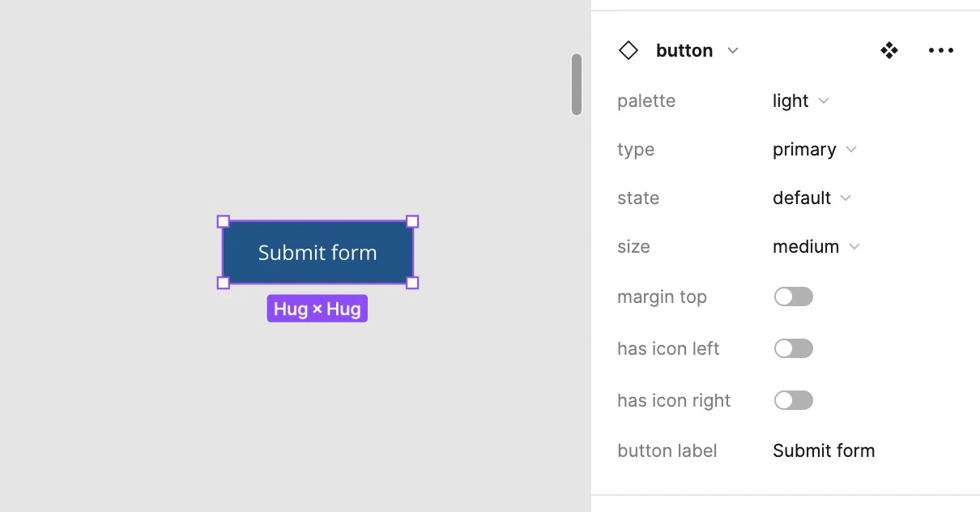Enable has icon left

point(793,348)
